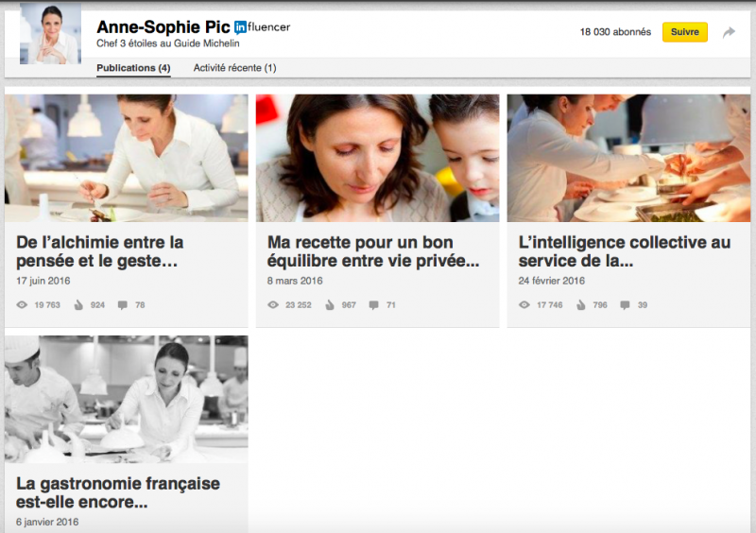The image size is (756, 533).
Task: Click the thumbs-up icon showing 967 likes
Action: (330, 305)
